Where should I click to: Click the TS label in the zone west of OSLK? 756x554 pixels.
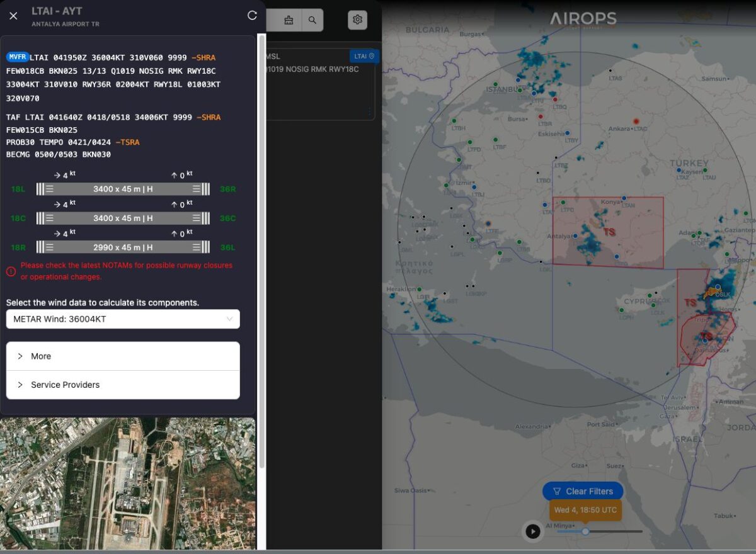(x=691, y=303)
